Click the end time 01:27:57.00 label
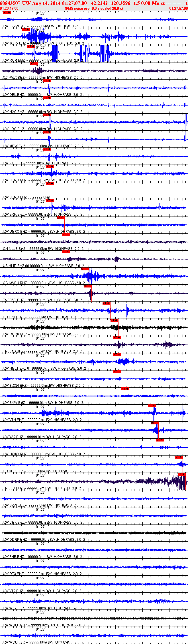The width and height of the screenshot is (188, 644). (178, 9)
